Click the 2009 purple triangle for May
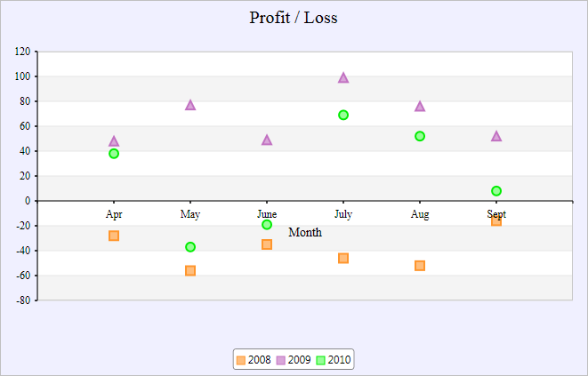 [190, 105]
